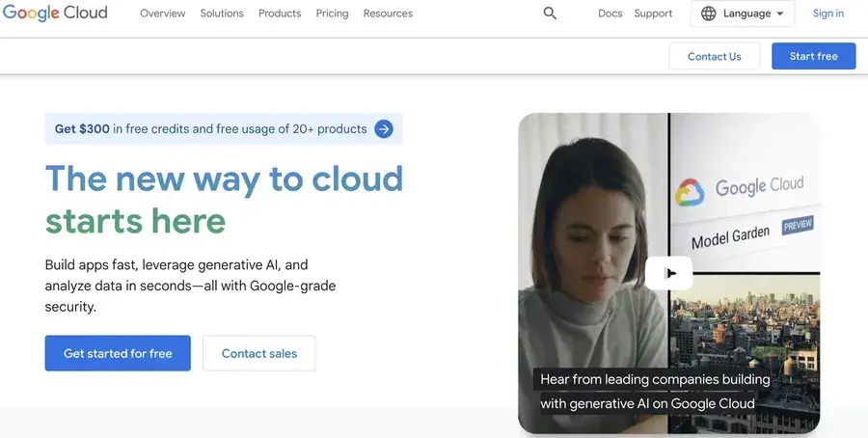The image size is (868, 438).
Task: Open the Docs link
Action: (x=610, y=14)
